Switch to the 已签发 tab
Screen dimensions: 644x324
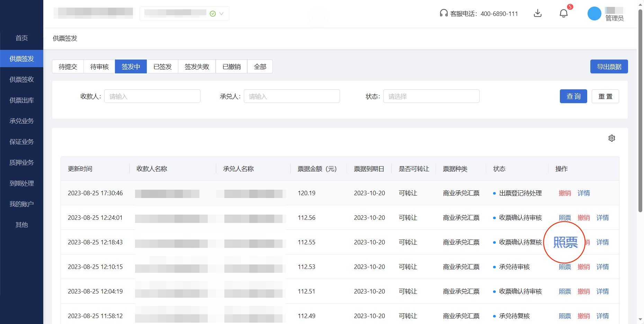coord(162,66)
